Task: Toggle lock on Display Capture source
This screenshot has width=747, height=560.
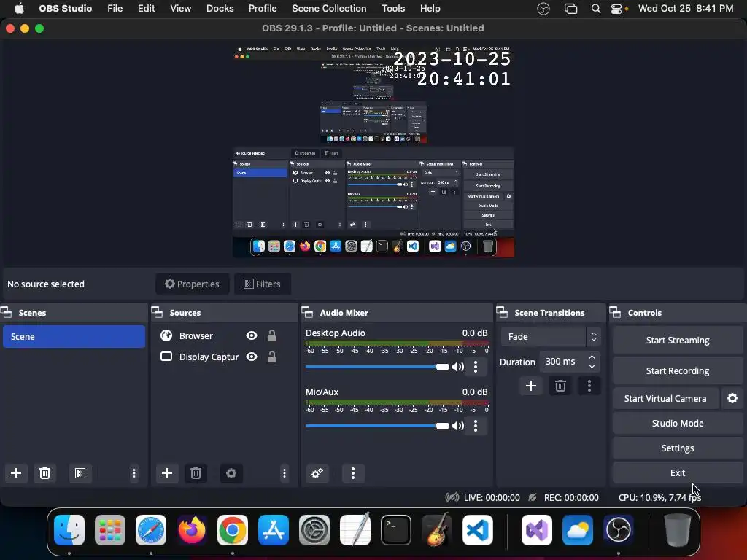Action: pos(272,357)
